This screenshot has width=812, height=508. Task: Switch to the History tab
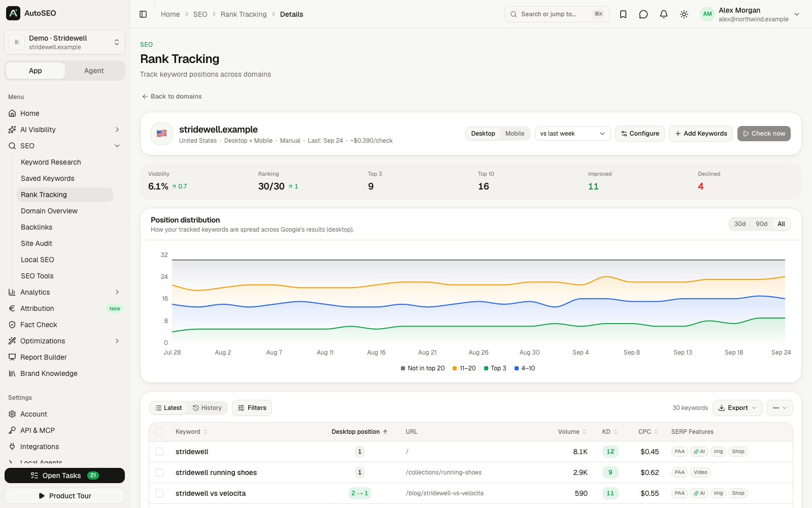pos(207,408)
